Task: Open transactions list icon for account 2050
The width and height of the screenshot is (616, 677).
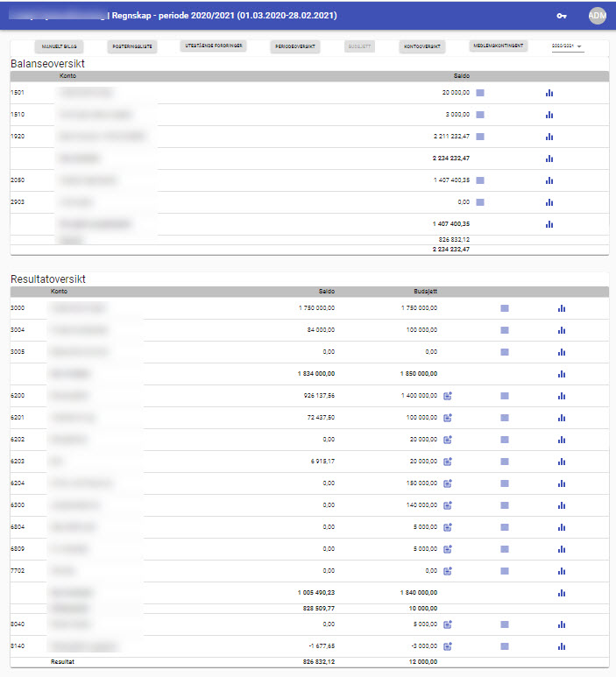Action: click(480, 180)
